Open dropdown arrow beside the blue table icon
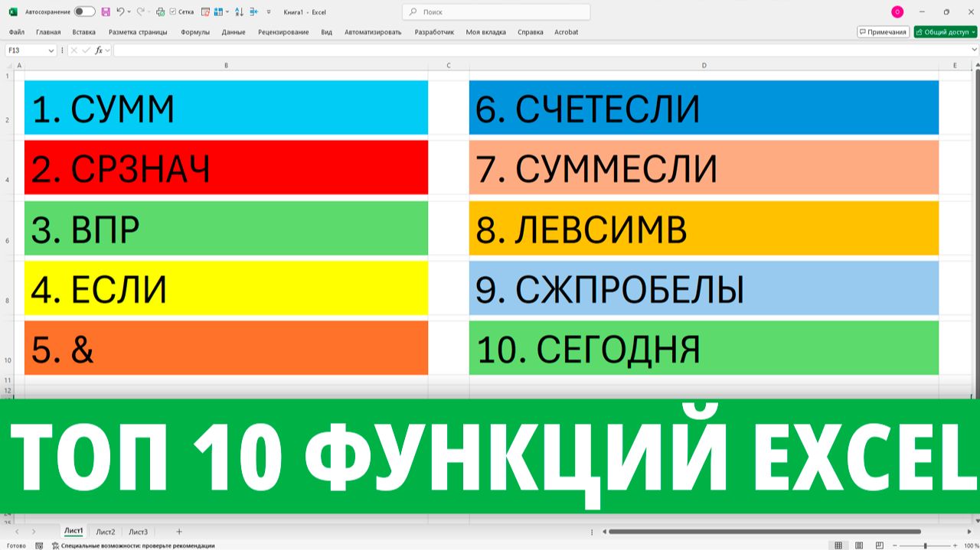 pos(227,12)
